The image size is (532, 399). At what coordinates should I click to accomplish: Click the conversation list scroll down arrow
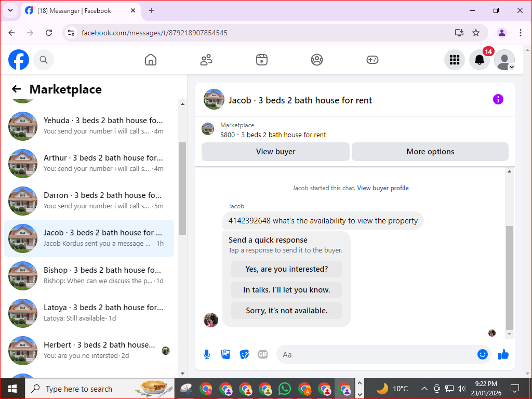point(182,374)
